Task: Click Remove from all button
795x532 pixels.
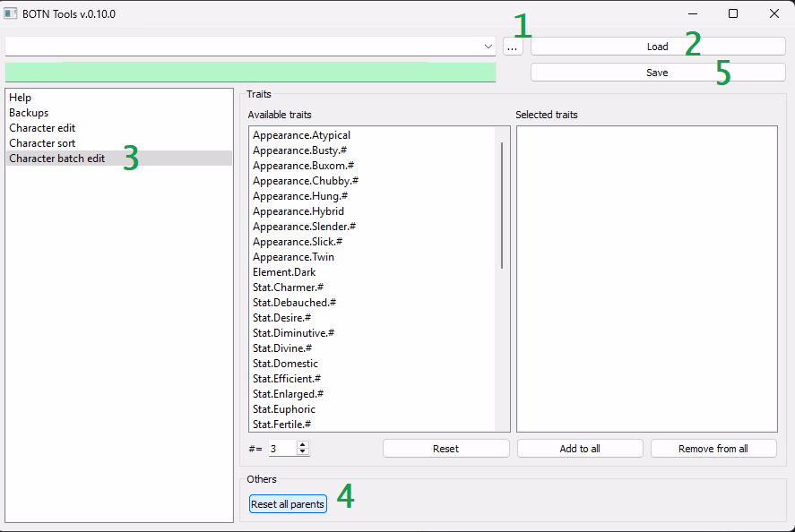Action: (713, 449)
